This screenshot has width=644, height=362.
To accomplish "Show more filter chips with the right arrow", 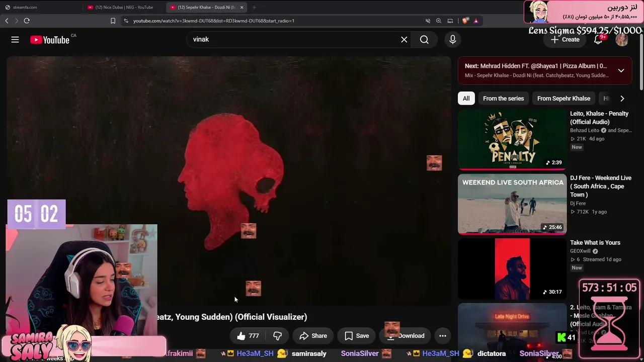I will [622, 99].
